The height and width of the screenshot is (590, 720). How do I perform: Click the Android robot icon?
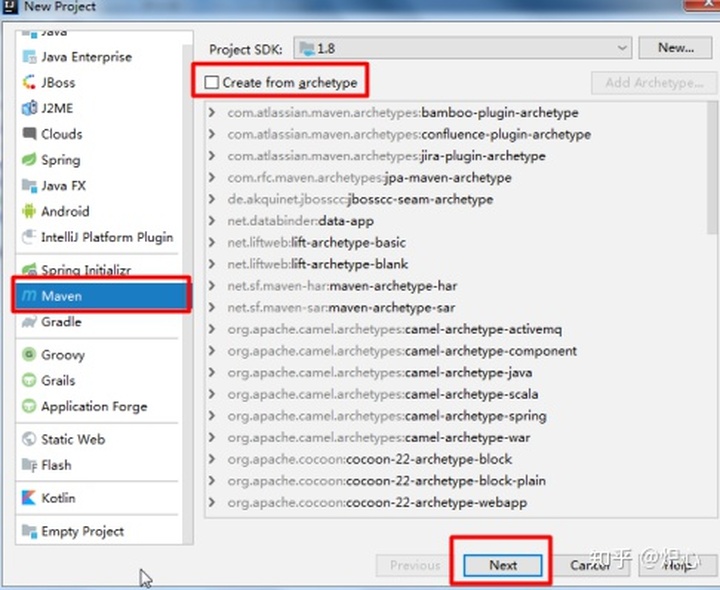click(x=29, y=211)
